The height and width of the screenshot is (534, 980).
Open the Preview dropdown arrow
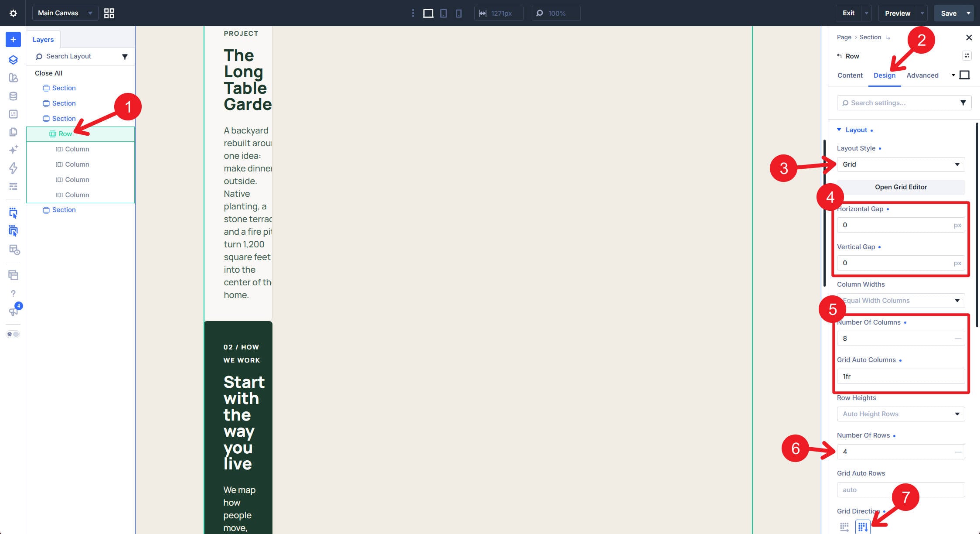coord(922,13)
